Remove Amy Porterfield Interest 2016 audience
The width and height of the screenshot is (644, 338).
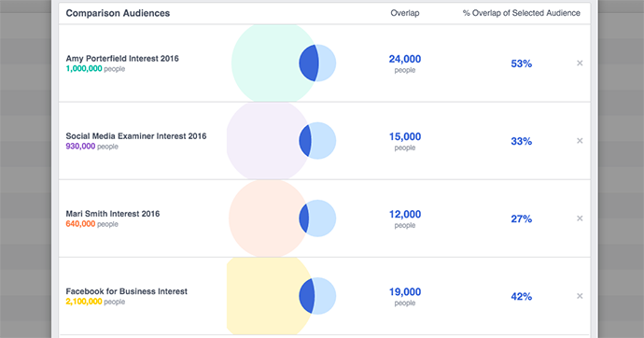coord(580,63)
